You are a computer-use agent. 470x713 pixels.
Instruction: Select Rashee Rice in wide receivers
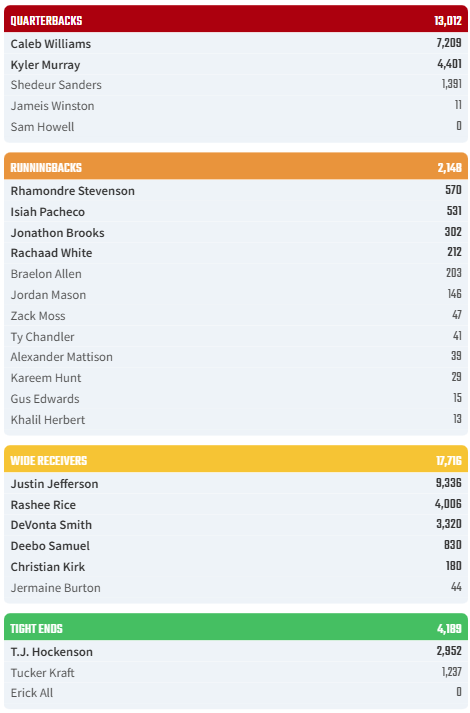(235, 504)
